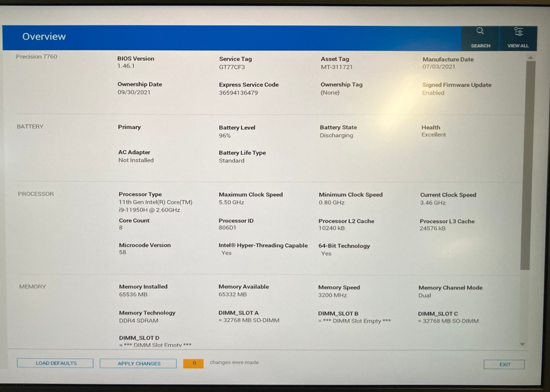Click AC Adapter value Not Installed

click(136, 160)
